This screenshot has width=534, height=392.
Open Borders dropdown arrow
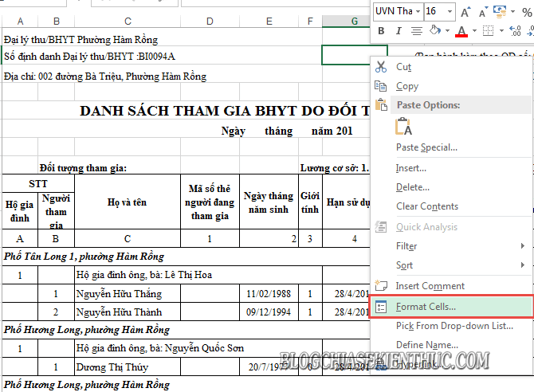[501, 31]
